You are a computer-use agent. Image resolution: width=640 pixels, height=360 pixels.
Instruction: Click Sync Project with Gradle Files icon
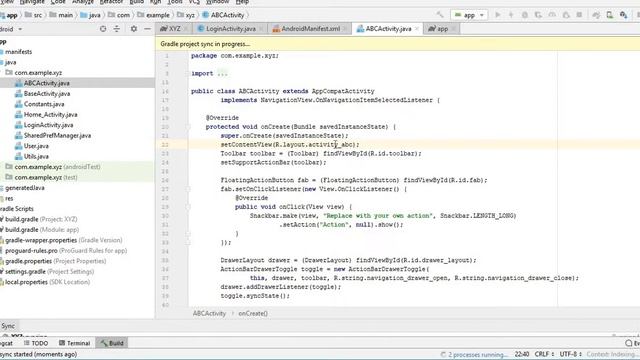[596, 15]
